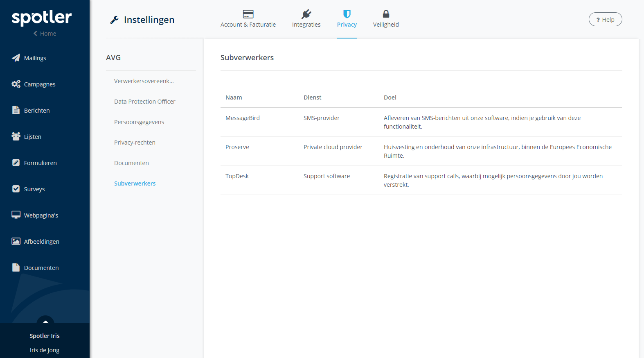Open Berichten document icon

coord(16,110)
